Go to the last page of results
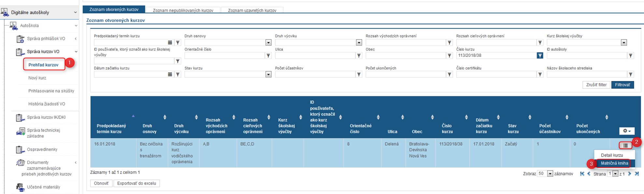This screenshot has height=194, width=644. [637, 174]
